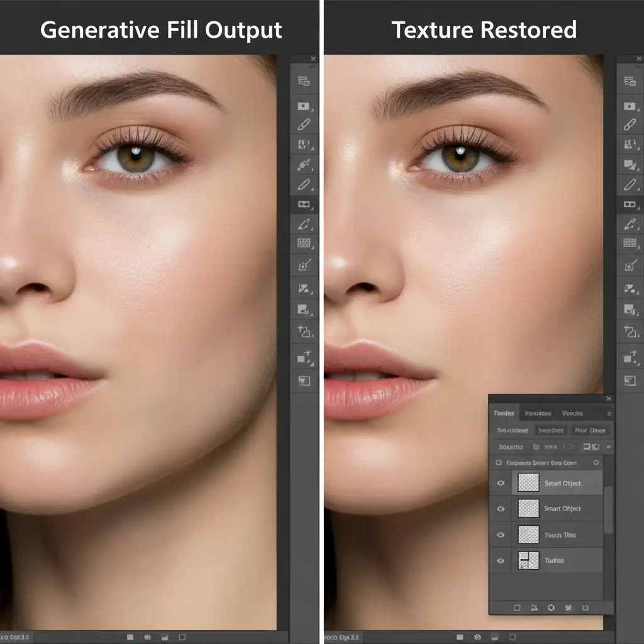The width and height of the screenshot is (644, 644).
Task: Select the highlighted dark tool in left toolbar
Action: click(x=304, y=204)
